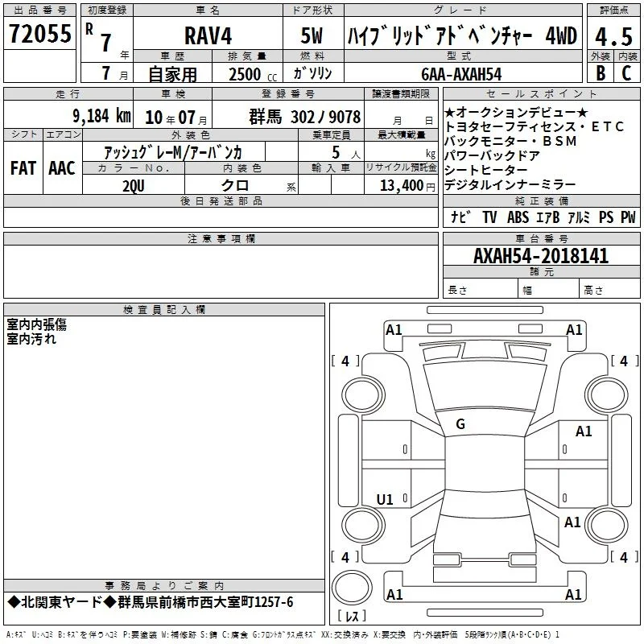Select the 5W door type value
This screenshot has width=644, height=644.
coord(312,35)
